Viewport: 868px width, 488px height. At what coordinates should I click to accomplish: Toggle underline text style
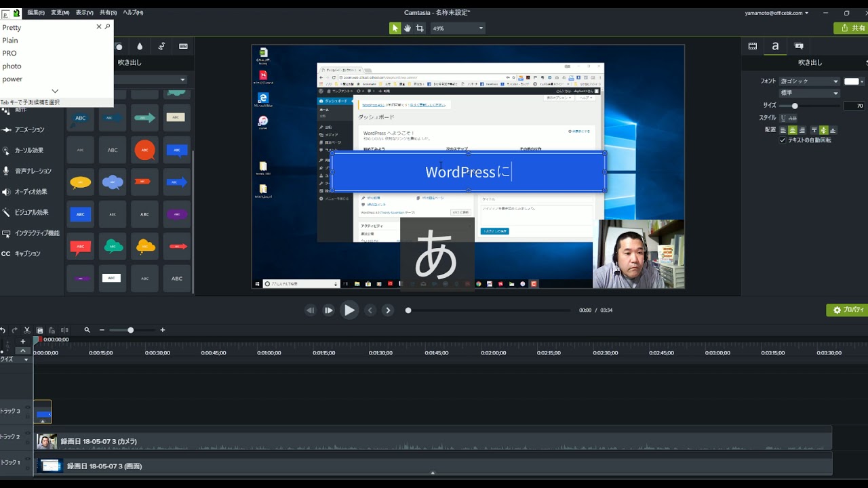(x=783, y=118)
